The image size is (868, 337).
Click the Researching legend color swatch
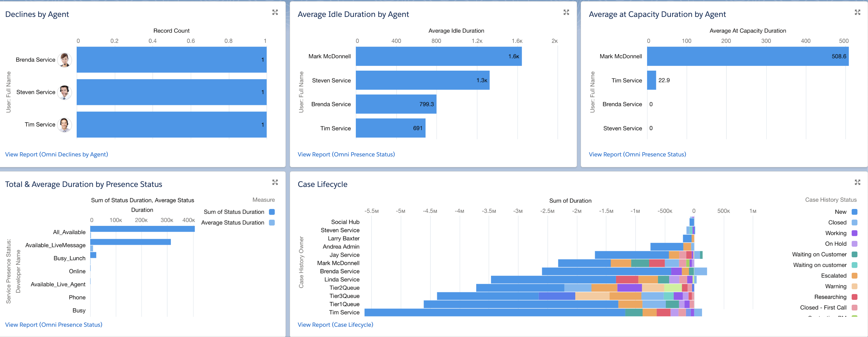pos(854,297)
